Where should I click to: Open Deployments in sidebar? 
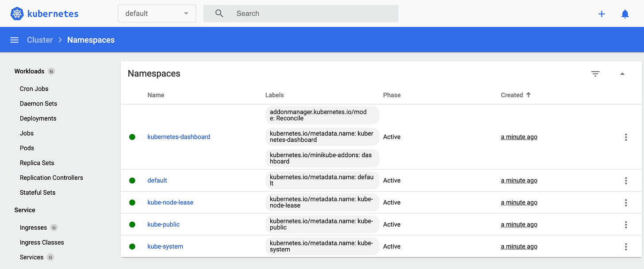[x=38, y=118]
